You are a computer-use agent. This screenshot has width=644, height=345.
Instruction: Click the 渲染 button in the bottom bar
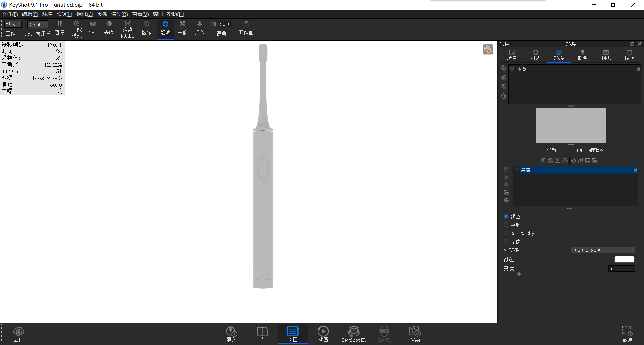pyautogui.click(x=415, y=333)
